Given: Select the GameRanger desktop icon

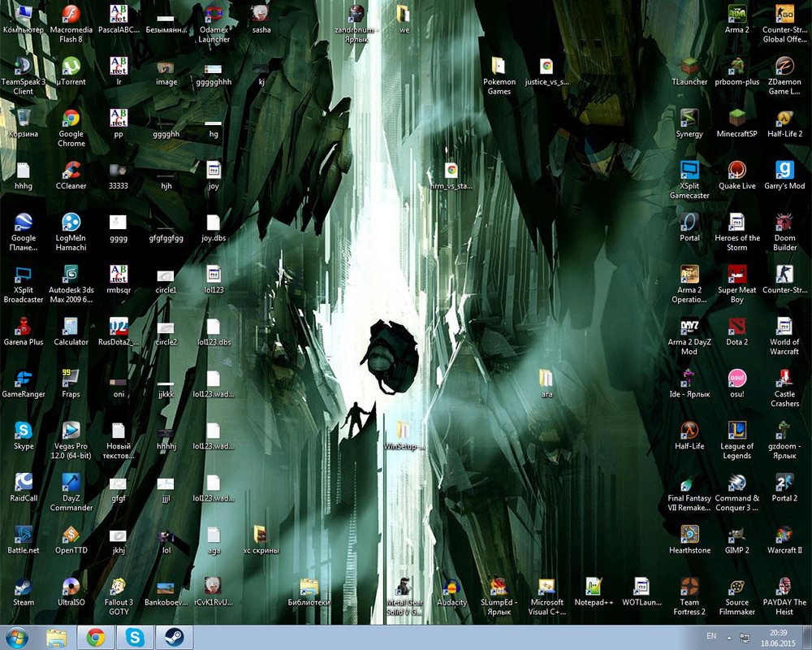Looking at the screenshot, I should pyautogui.click(x=24, y=384).
